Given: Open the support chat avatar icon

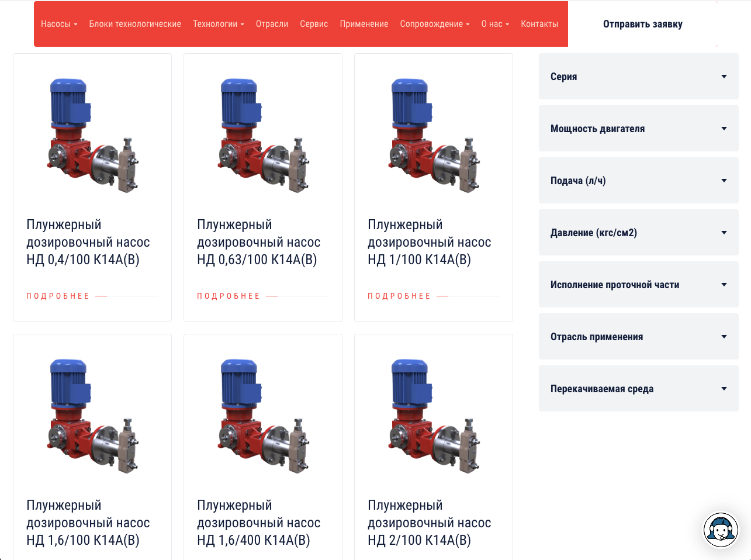Looking at the screenshot, I should click(x=720, y=530).
